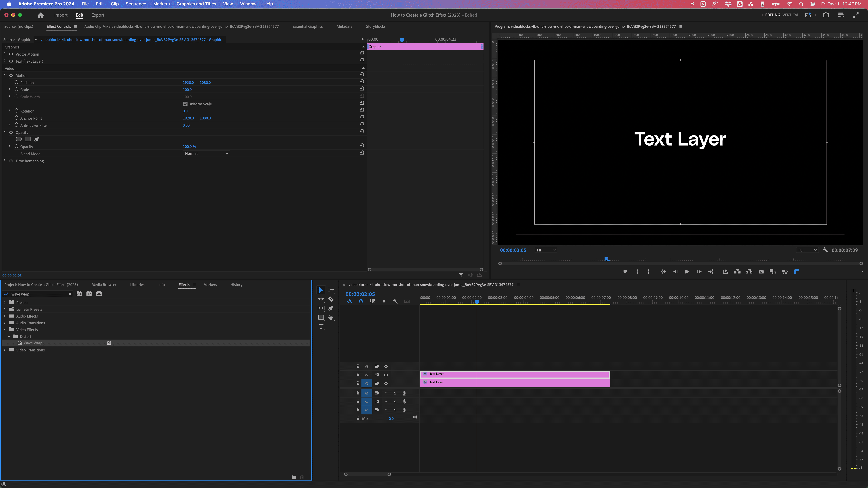Select the Type tool in Essential Graphics
868x488 pixels.
pyautogui.click(x=321, y=326)
